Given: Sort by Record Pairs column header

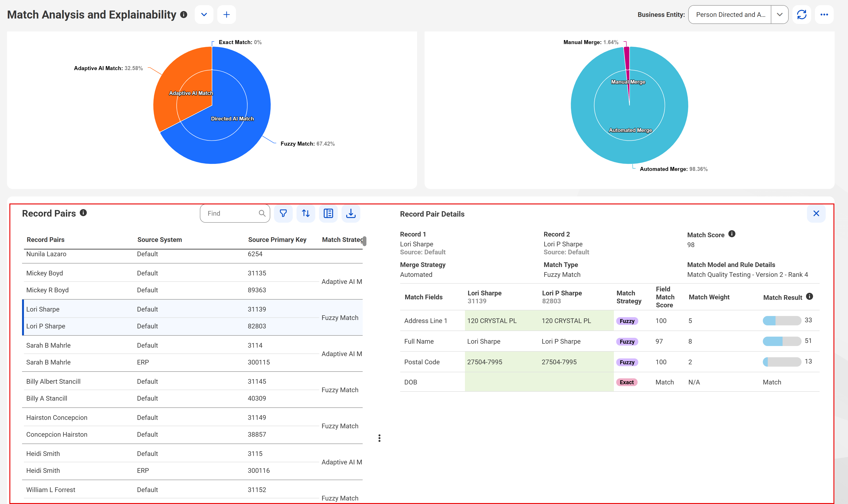Looking at the screenshot, I should [x=46, y=240].
